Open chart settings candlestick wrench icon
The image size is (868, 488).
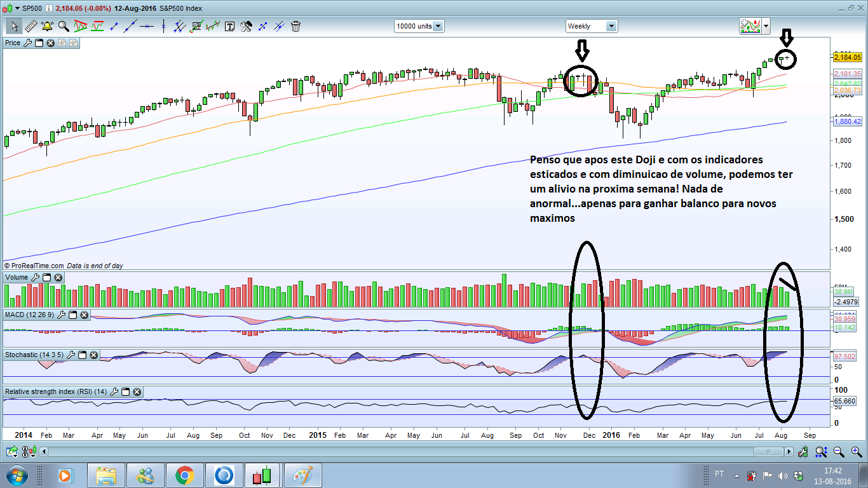click(x=803, y=452)
